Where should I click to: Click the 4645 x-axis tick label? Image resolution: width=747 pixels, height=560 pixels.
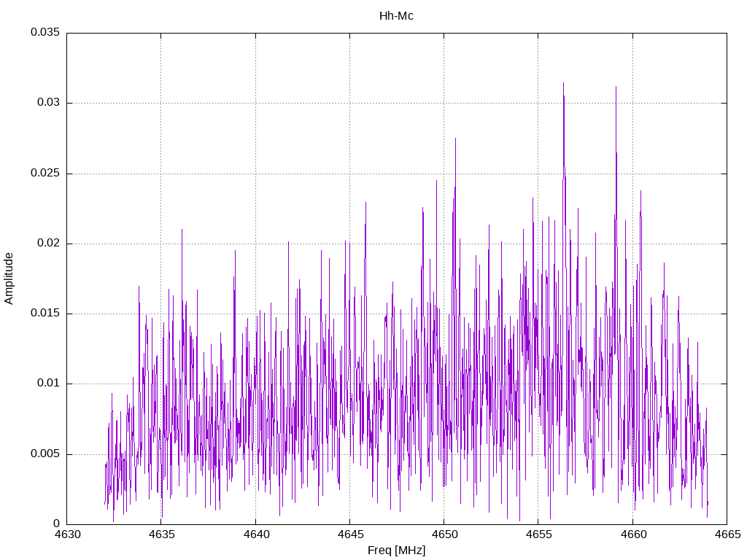[349, 534]
